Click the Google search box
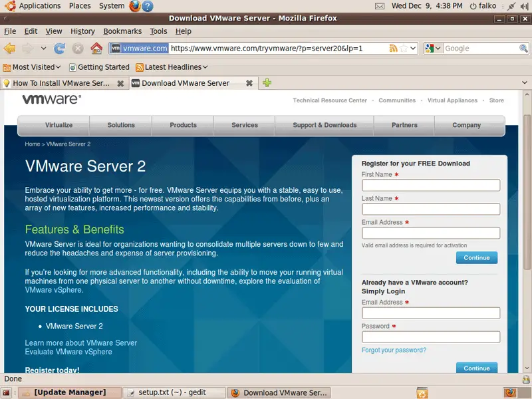 point(481,49)
